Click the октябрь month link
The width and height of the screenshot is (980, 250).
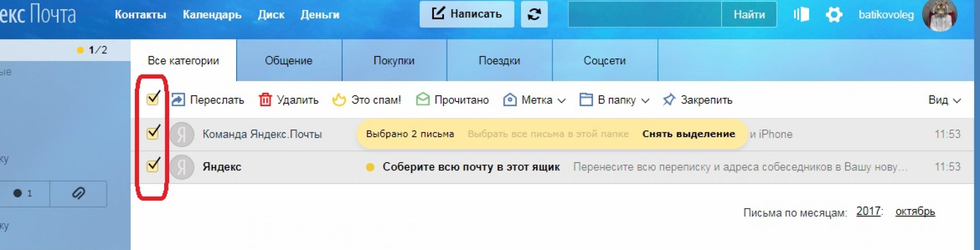click(915, 212)
